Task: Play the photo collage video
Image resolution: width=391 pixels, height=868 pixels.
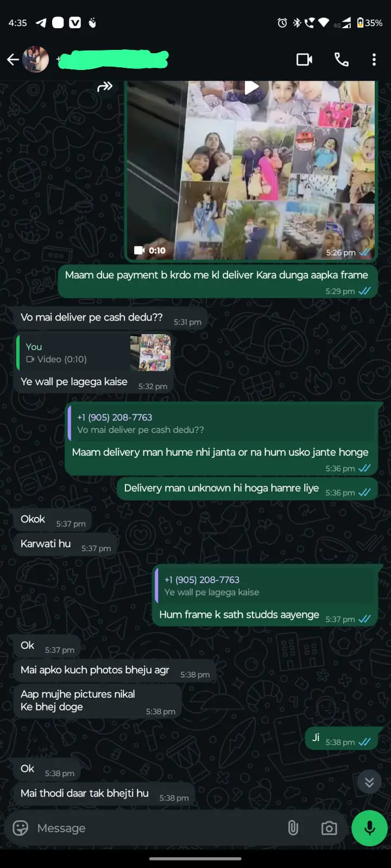Action: pyautogui.click(x=251, y=87)
